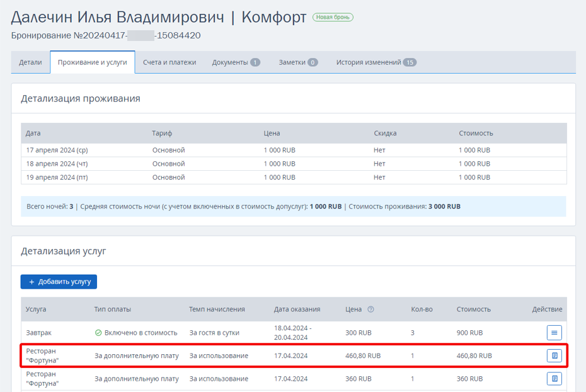
Task: Click the Детализация проживания section heading
Action: (x=81, y=99)
